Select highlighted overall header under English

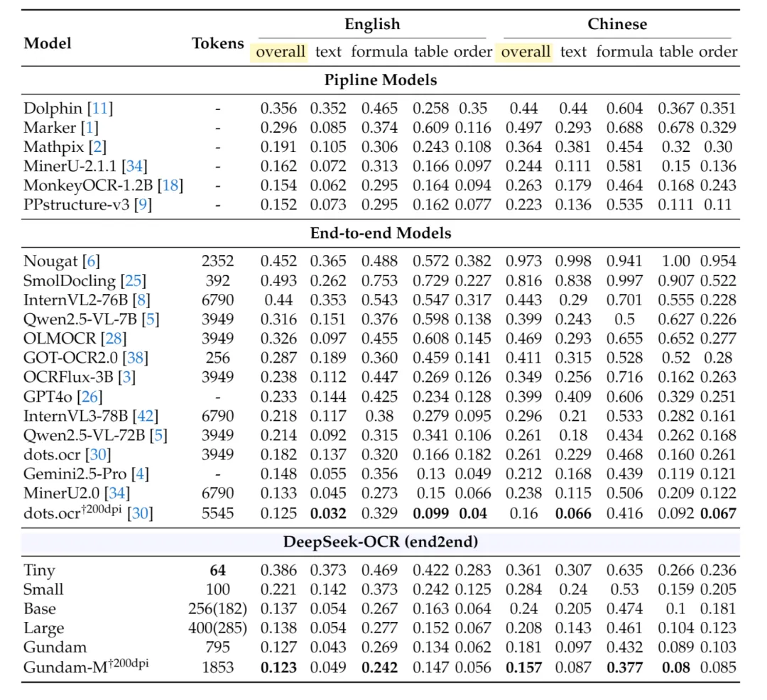[281, 52]
